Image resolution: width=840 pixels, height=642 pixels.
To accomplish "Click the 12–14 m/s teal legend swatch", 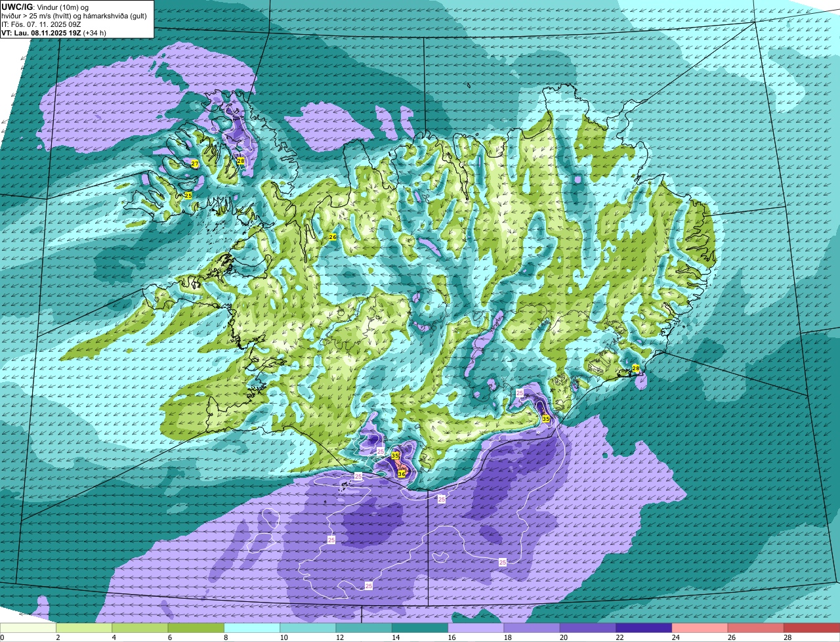I will pos(364,628).
